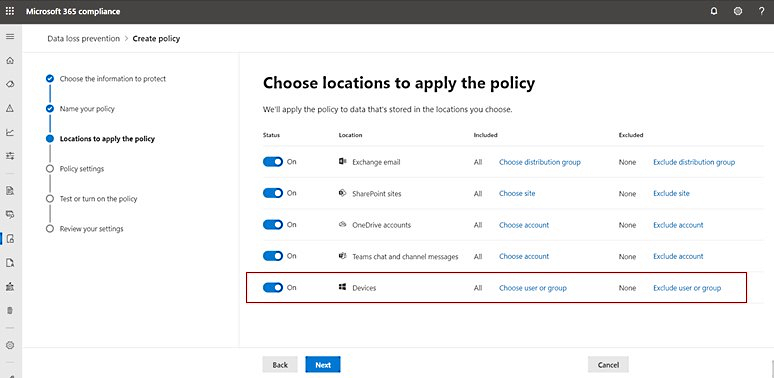This screenshot has width=774, height=378.
Task: Open the trash bin icon in sidebar
Action: coord(10,310)
